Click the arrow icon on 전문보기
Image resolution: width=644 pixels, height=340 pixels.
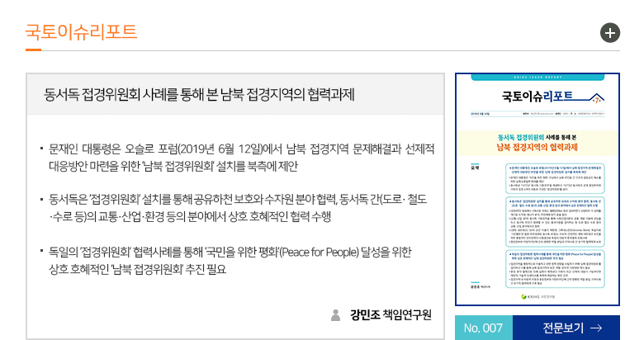596,328
